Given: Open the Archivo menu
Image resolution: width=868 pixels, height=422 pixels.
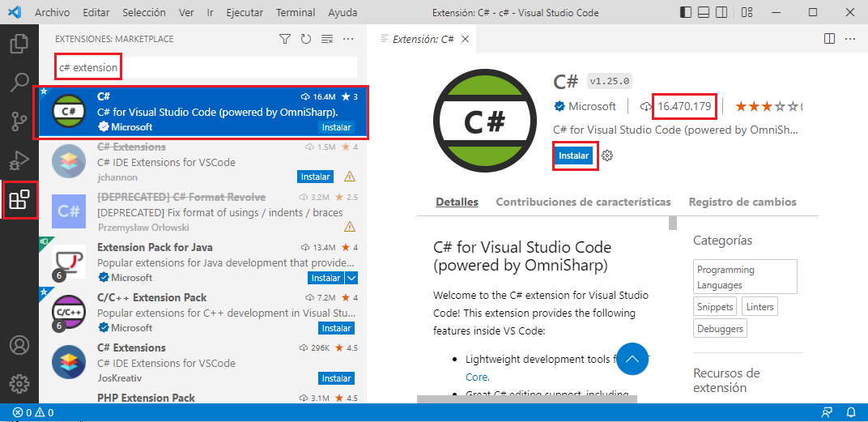Looking at the screenshot, I should point(53,12).
